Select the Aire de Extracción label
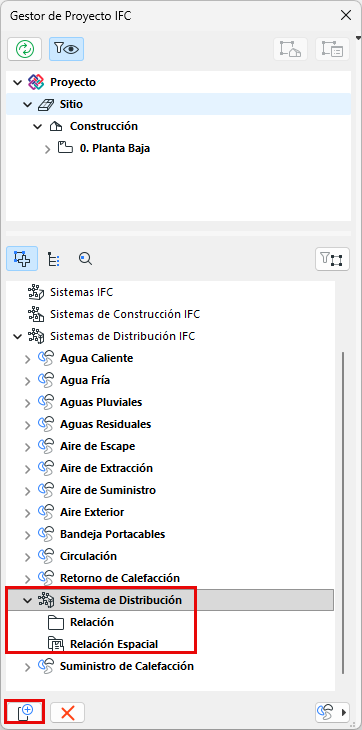This screenshot has width=362, height=730. (x=106, y=468)
